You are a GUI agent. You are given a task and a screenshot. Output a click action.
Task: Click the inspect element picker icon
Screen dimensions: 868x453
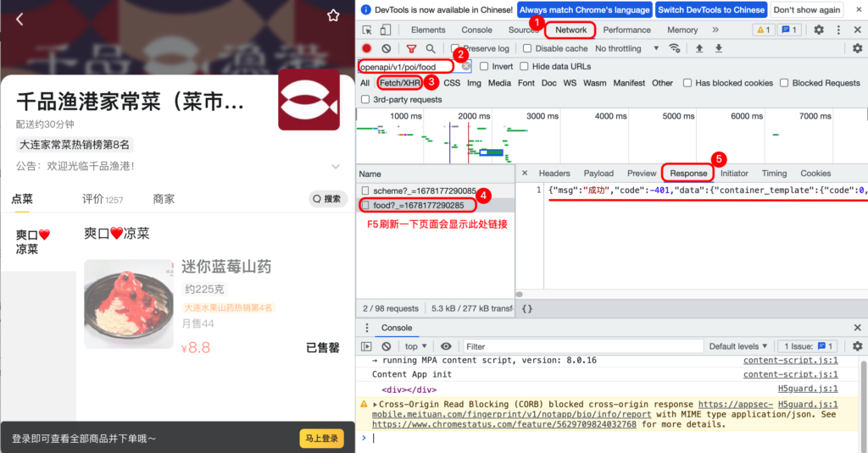(367, 30)
